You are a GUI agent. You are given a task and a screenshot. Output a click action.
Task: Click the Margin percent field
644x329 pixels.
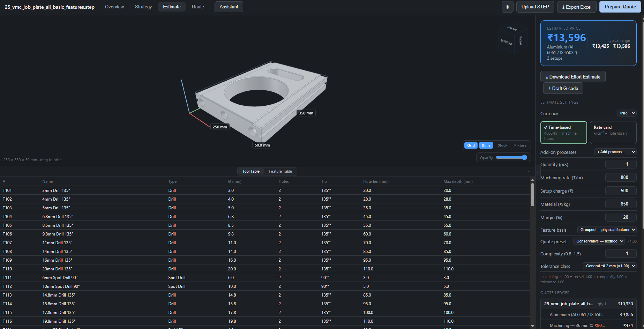point(621,217)
